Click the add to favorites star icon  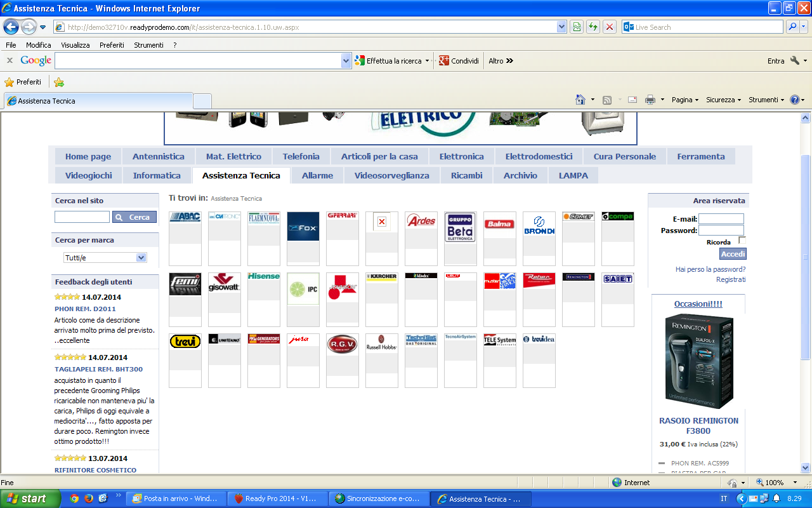(59, 82)
